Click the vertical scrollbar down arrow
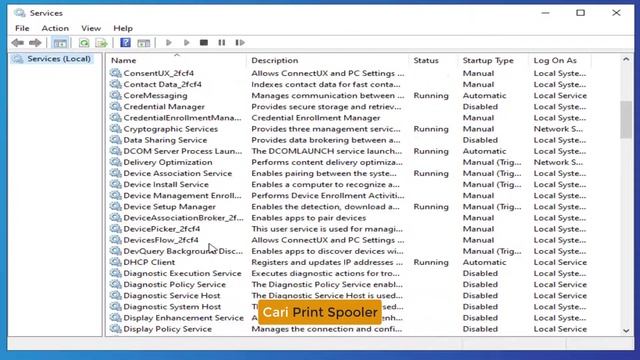This screenshot has height=360, width=640. (626, 331)
